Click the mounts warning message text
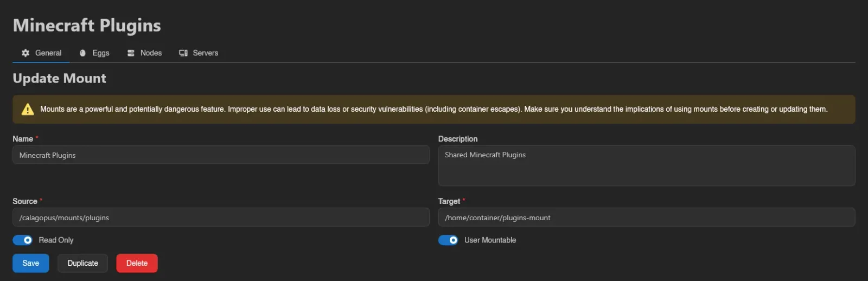868x281 pixels. [433, 110]
